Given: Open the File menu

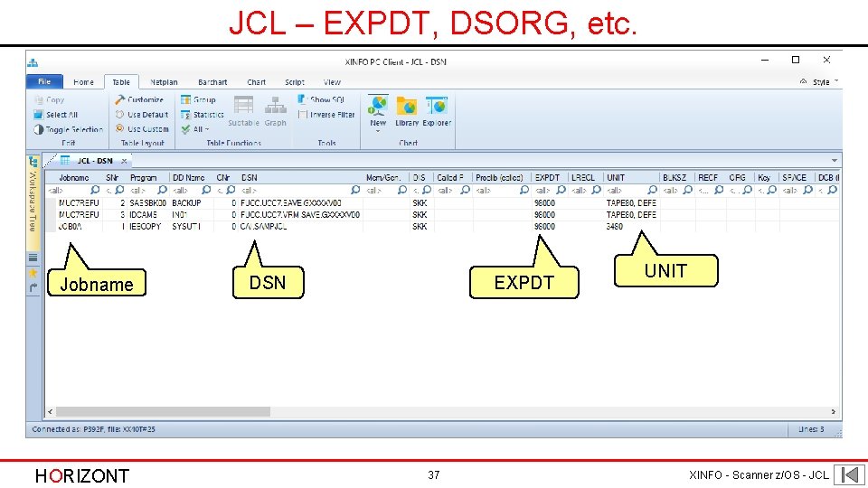Looking at the screenshot, I should [x=44, y=82].
